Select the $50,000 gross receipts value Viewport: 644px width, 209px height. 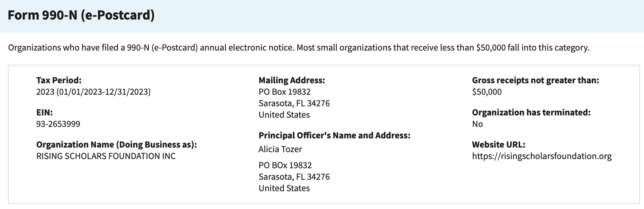[487, 92]
